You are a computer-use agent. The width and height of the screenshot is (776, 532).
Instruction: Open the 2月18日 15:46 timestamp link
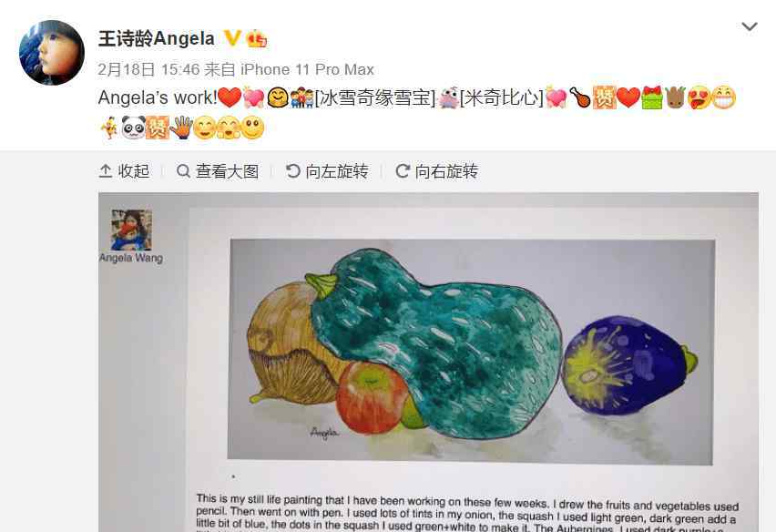click(x=148, y=70)
